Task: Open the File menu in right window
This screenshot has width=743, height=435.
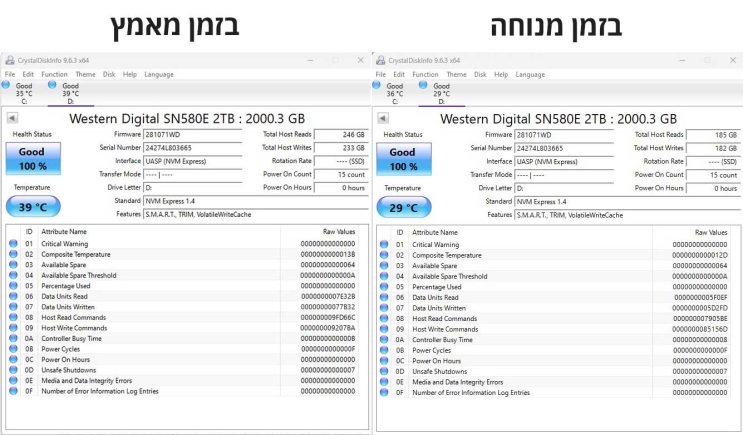Action: [x=381, y=74]
